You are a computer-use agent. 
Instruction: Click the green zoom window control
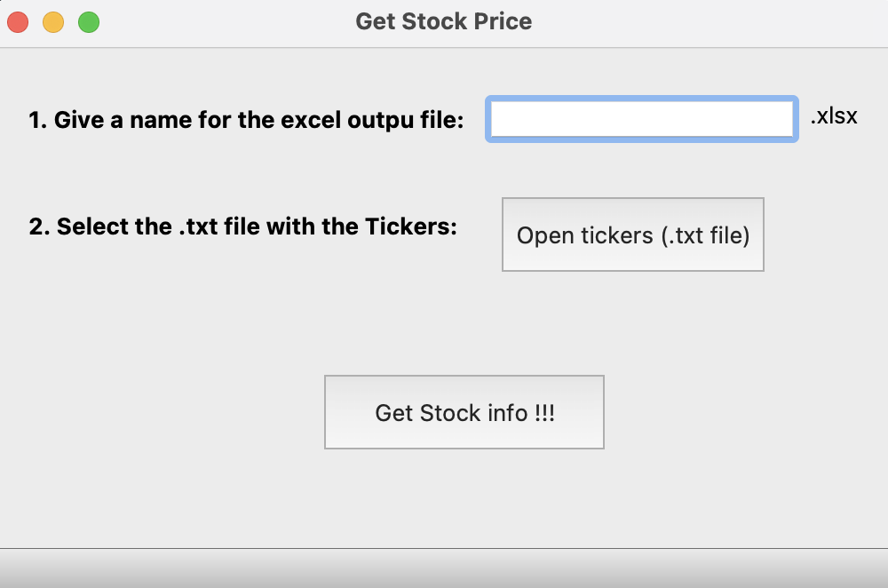pyautogui.click(x=89, y=21)
